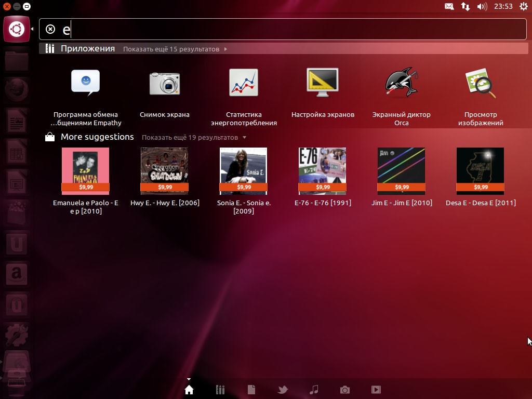
Task: Click into the Dash search field
Action: (x=283, y=29)
